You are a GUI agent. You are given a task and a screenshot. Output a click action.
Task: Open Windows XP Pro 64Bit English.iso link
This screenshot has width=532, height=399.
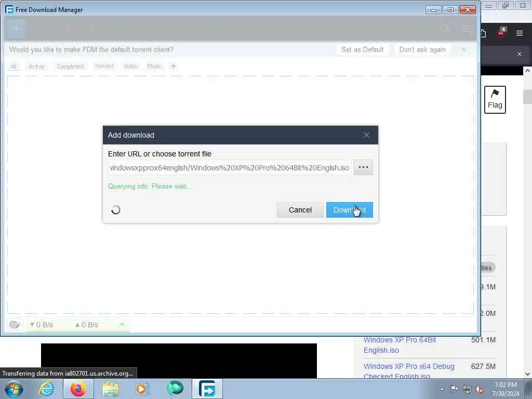(x=400, y=345)
